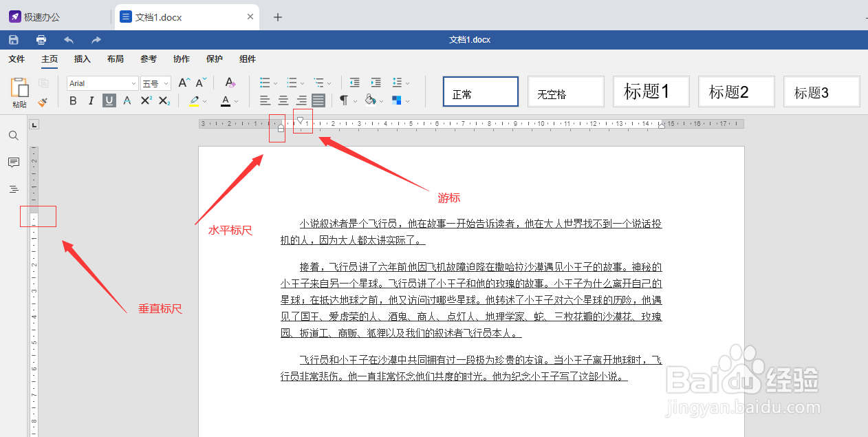Expand the paragraph marks dropdown arrow
868x437 pixels.
tap(355, 101)
